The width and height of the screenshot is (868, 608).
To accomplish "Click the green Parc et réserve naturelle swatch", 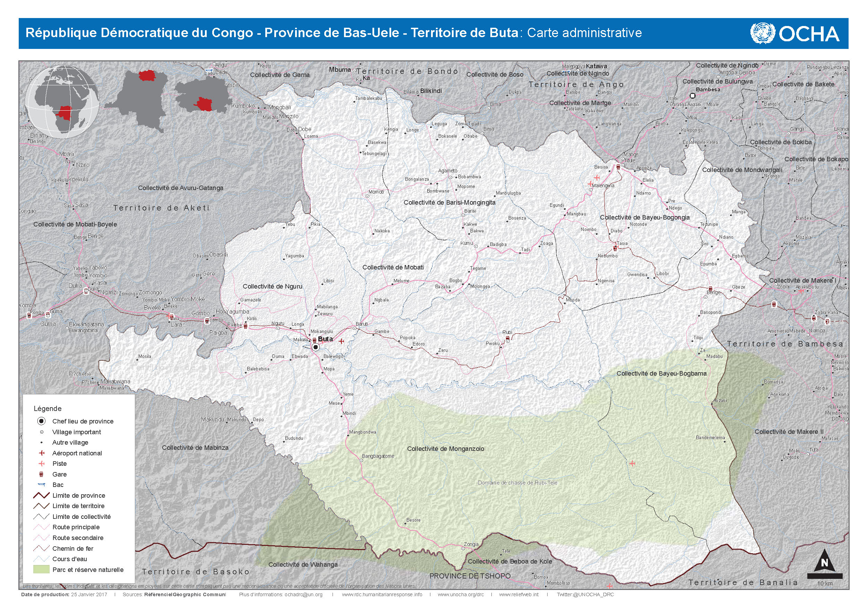I will [x=42, y=570].
